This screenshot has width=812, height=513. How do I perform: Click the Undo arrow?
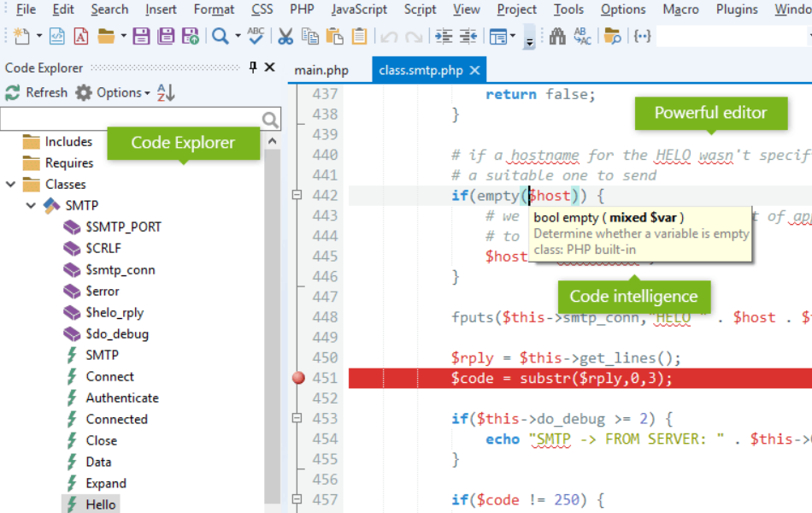tap(389, 37)
